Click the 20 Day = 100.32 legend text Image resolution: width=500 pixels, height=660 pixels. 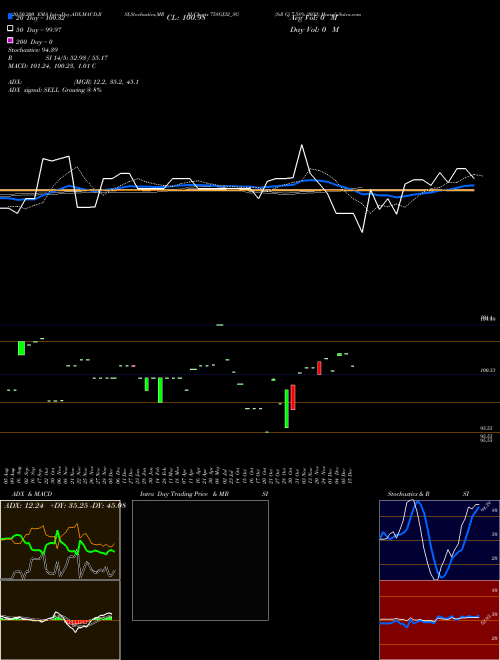pyautogui.click(x=40, y=18)
